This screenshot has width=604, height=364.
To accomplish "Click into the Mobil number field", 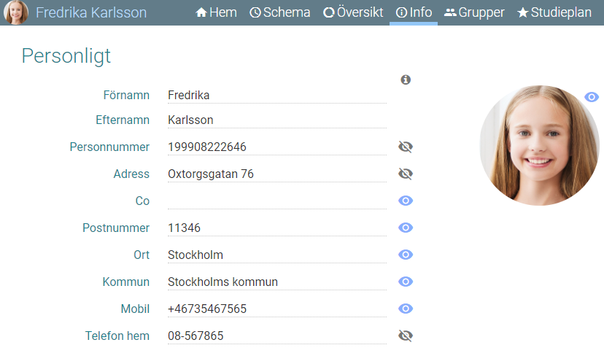I will pos(277,309).
